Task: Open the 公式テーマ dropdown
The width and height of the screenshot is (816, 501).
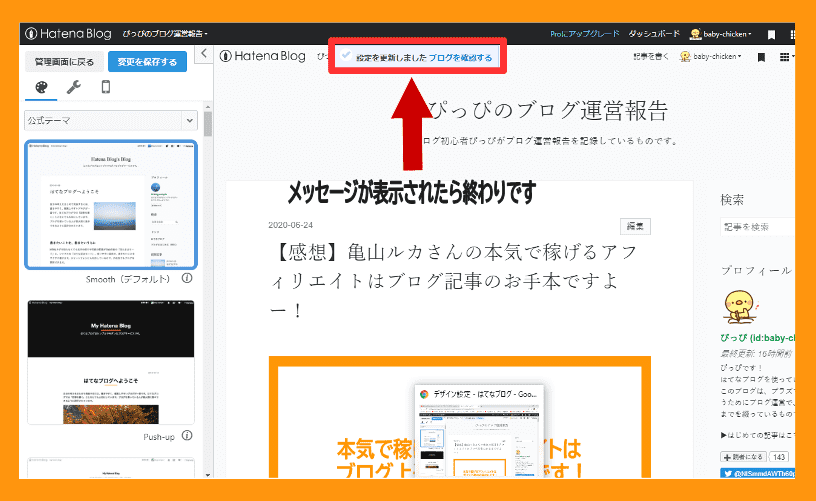Action: [111, 120]
